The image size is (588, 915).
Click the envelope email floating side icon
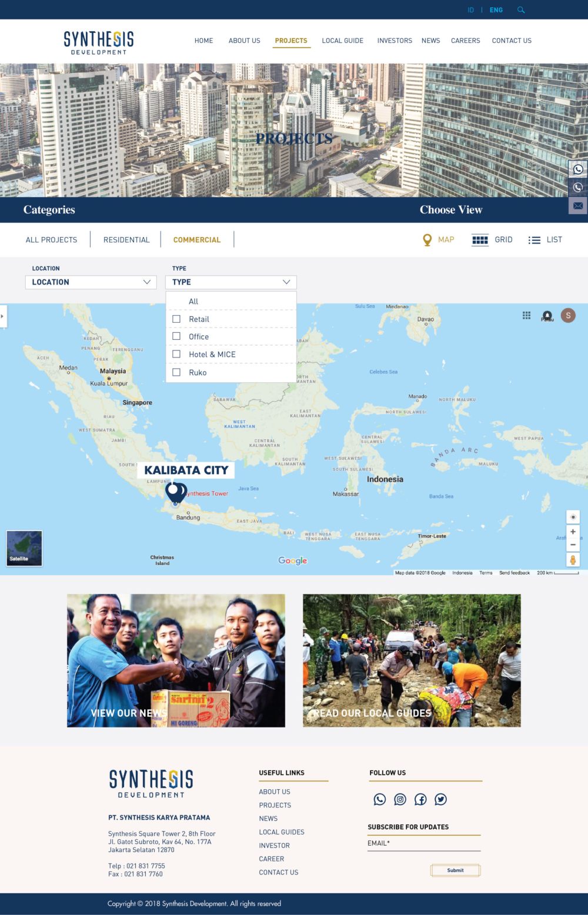(x=578, y=206)
